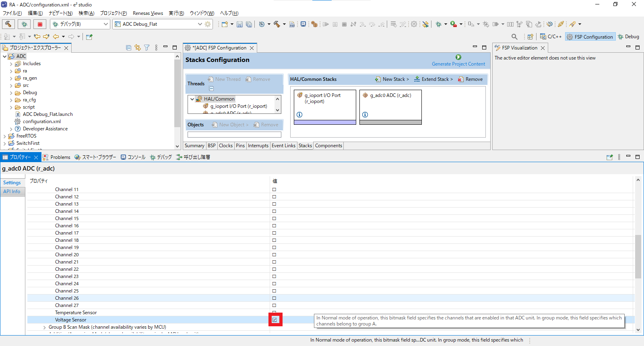Open the API Info side tab
The image size is (644, 346).
click(12, 192)
